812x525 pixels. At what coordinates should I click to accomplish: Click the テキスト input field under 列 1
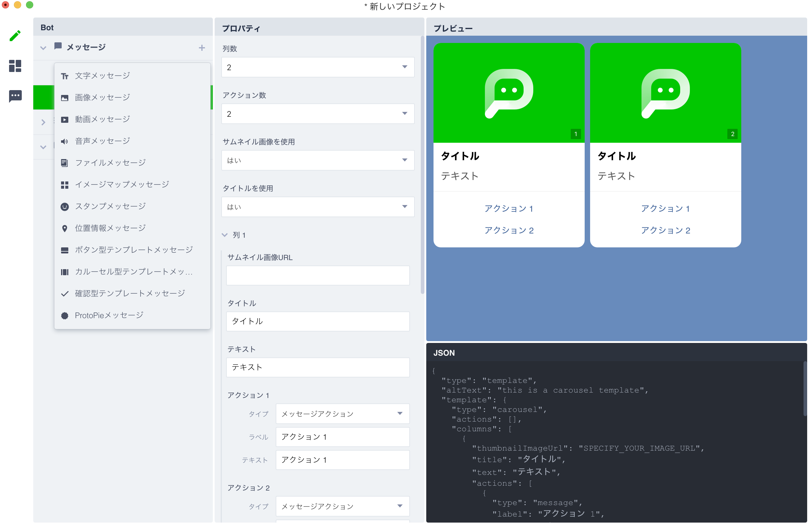[318, 367]
